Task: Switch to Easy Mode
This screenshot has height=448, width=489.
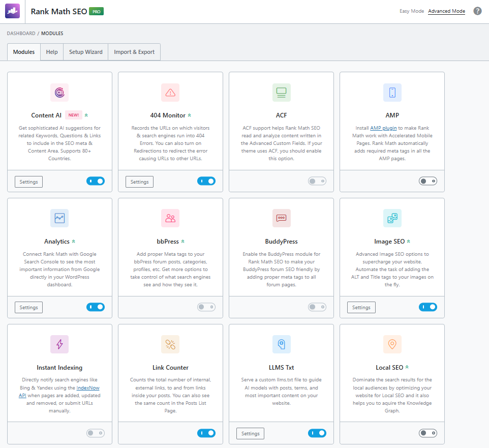Action: click(412, 11)
